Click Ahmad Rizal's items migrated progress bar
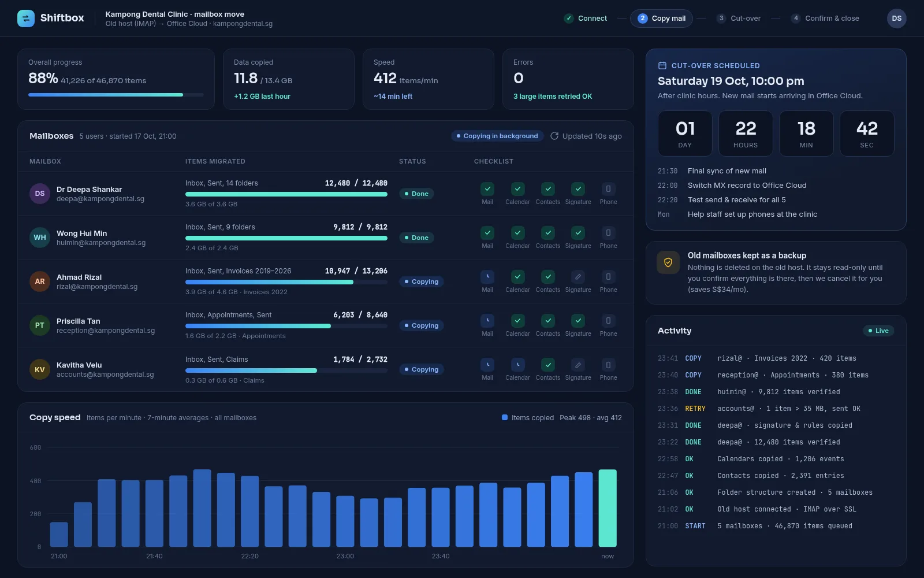924x578 pixels. tap(286, 282)
